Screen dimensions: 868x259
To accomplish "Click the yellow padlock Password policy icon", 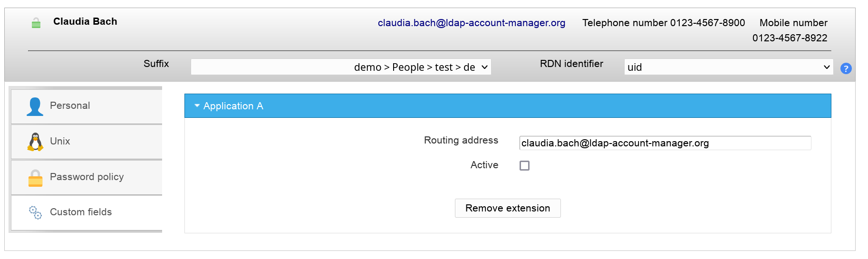I will click(x=35, y=178).
